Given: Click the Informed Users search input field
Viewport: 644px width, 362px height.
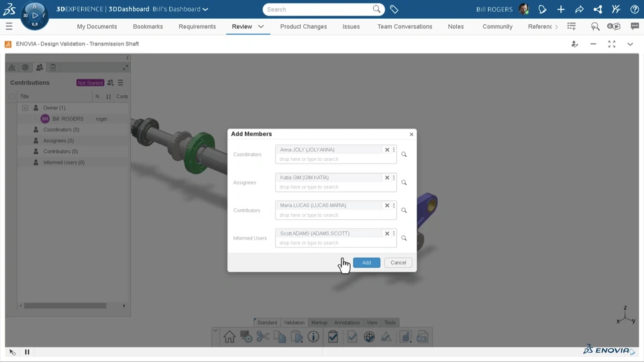Looking at the screenshot, I should [335, 243].
